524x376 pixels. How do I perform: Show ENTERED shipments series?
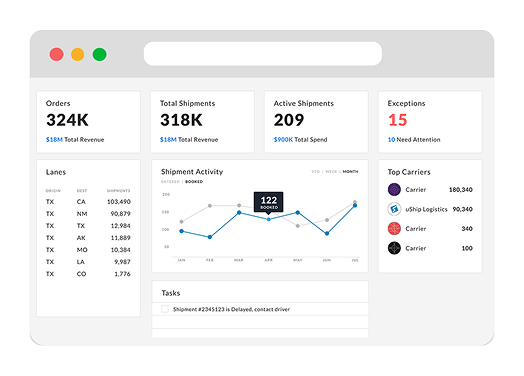click(x=170, y=181)
